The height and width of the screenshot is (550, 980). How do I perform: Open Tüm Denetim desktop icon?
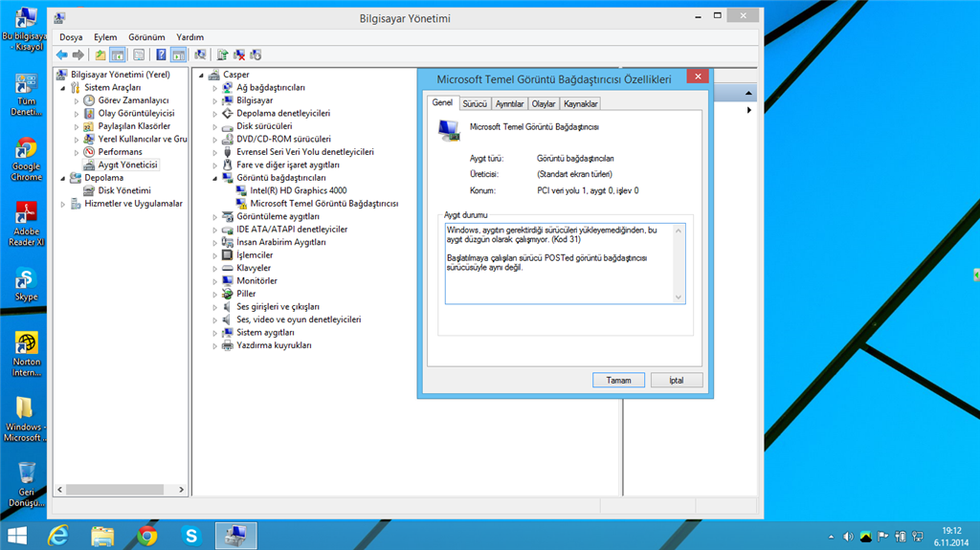pyautogui.click(x=26, y=95)
